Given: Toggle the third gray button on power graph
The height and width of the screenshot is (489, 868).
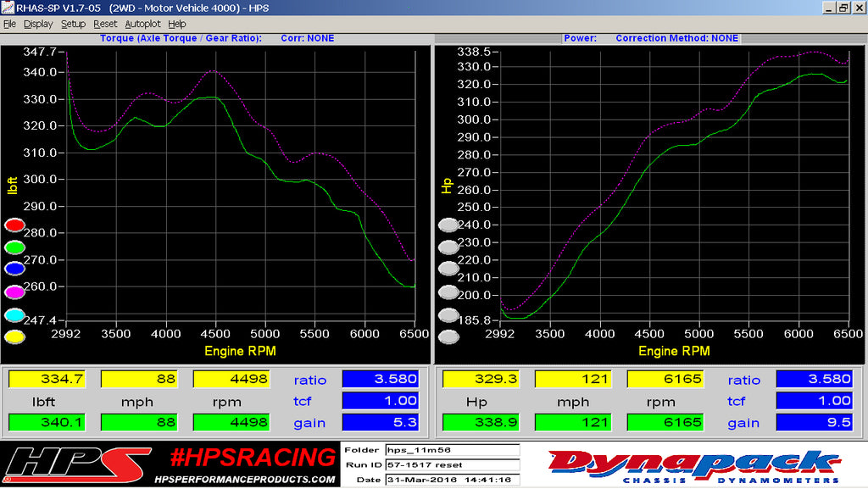Looking at the screenshot, I should tap(449, 269).
